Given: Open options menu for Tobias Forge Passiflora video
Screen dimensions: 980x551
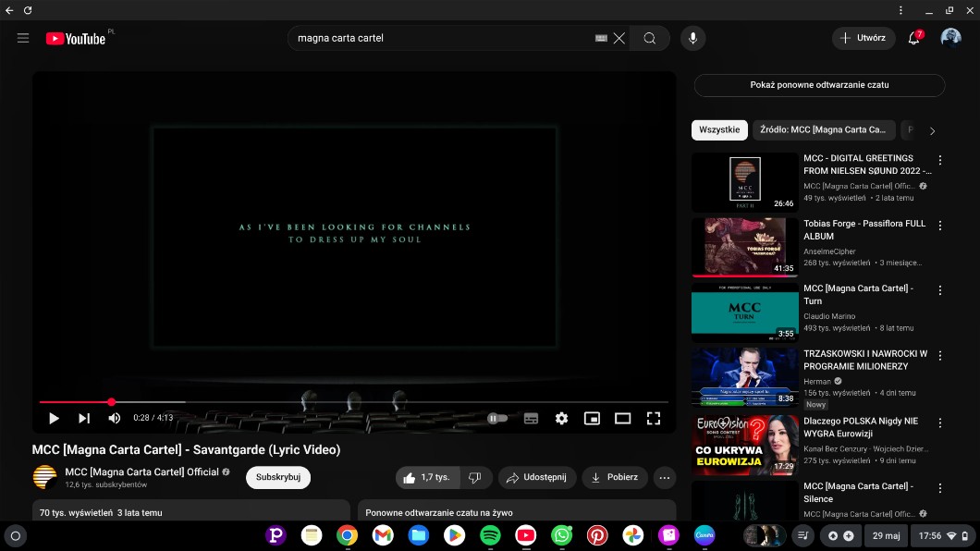Looking at the screenshot, I should (x=940, y=225).
